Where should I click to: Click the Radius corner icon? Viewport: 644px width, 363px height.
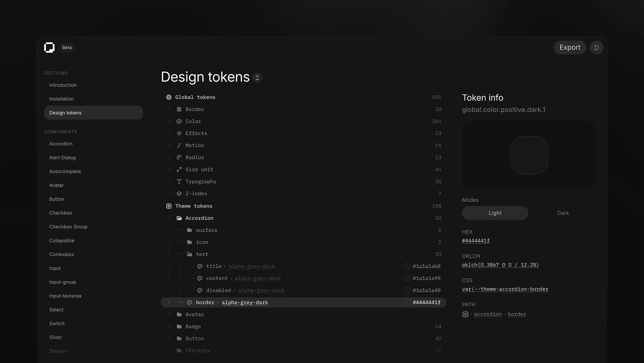(179, 157)
